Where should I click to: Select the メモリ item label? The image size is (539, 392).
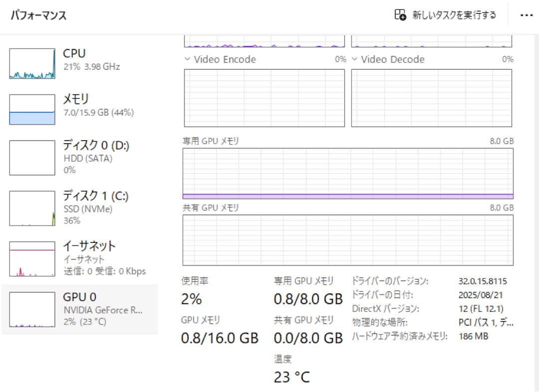76,99
